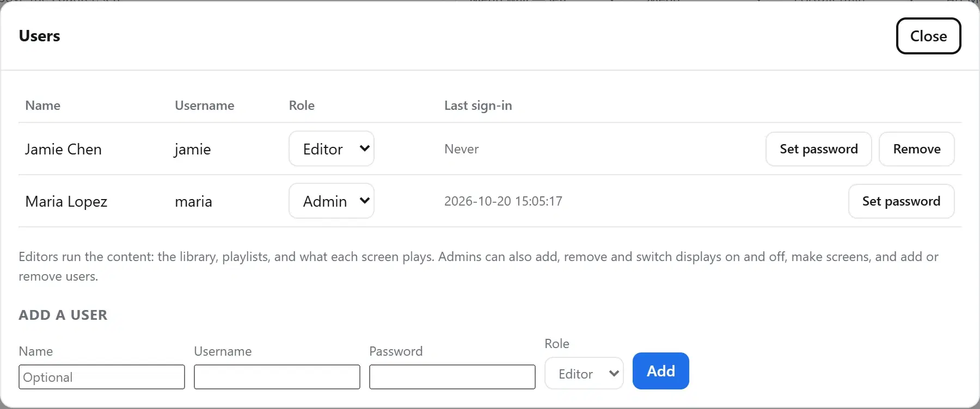Click the Editors and Admins description text

tap(479, 267)
